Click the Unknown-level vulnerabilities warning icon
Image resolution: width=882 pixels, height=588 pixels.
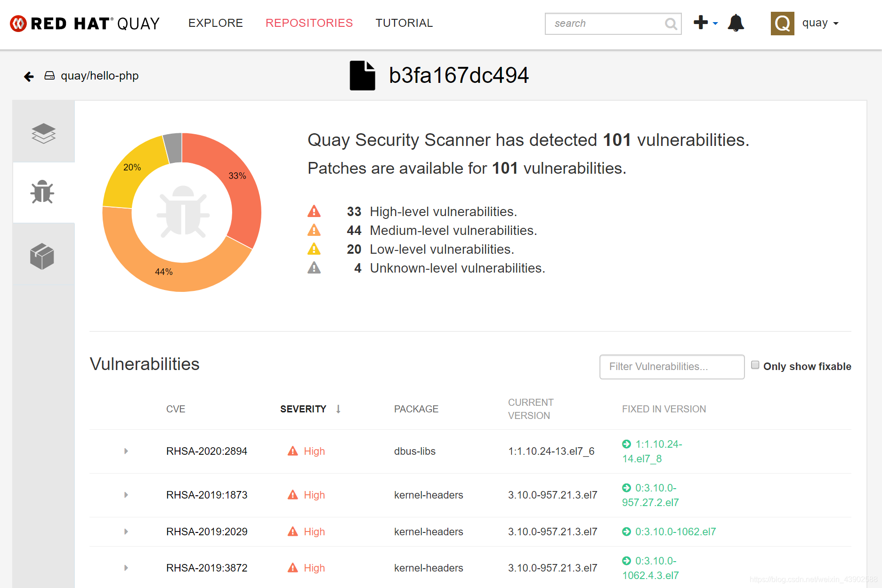314,268
